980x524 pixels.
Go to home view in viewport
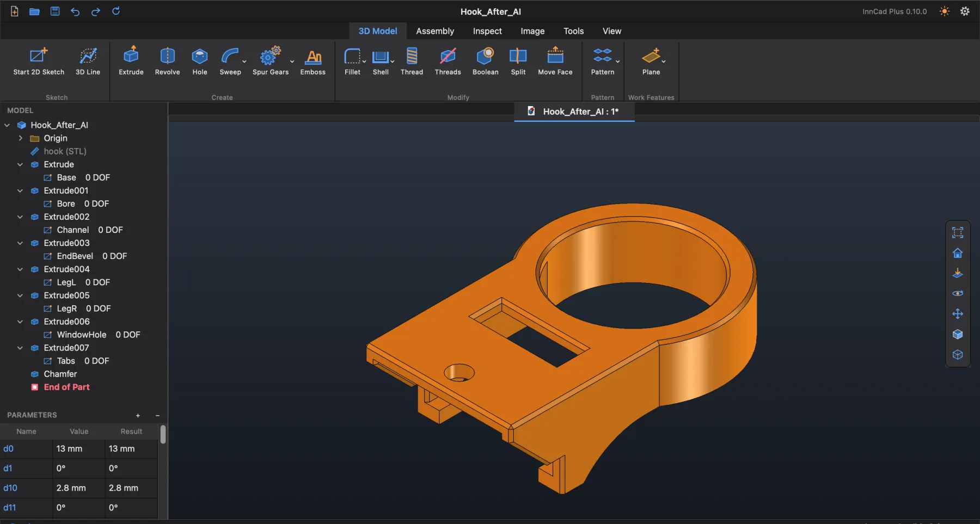coord(958,253)
